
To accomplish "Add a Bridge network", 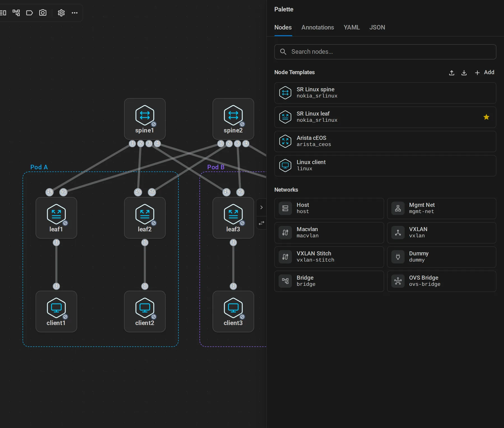I will coord(329,281).
